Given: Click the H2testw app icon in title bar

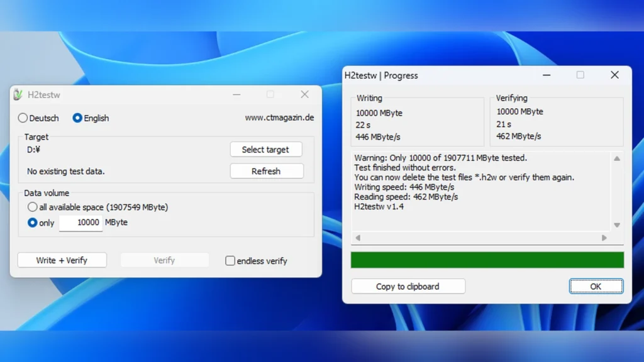Looking at the screenshot, I should tap(18, 95).
